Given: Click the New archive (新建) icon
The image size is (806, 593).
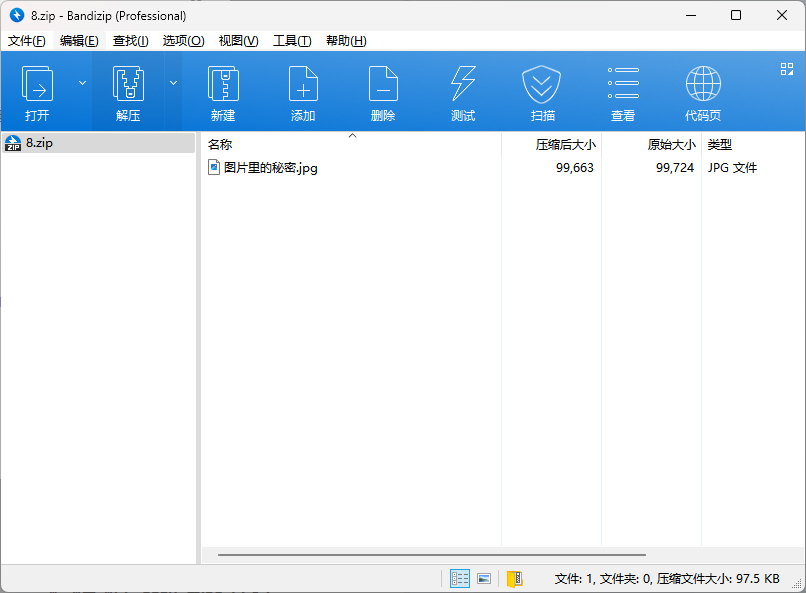Looking at the screenshot, I should (x=223, y=84).
